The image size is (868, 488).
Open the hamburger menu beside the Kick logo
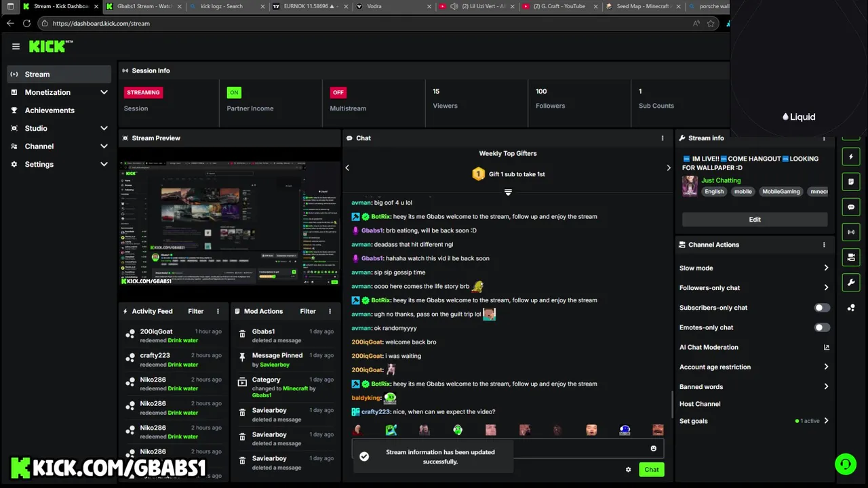(x=16, y=47)
